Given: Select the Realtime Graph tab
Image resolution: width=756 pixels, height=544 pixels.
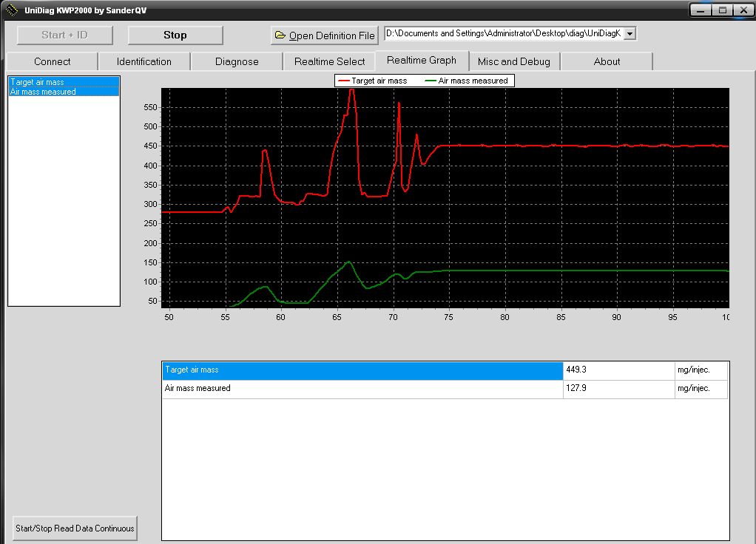Looking at the screenshot, I should [x=422, y=61].
